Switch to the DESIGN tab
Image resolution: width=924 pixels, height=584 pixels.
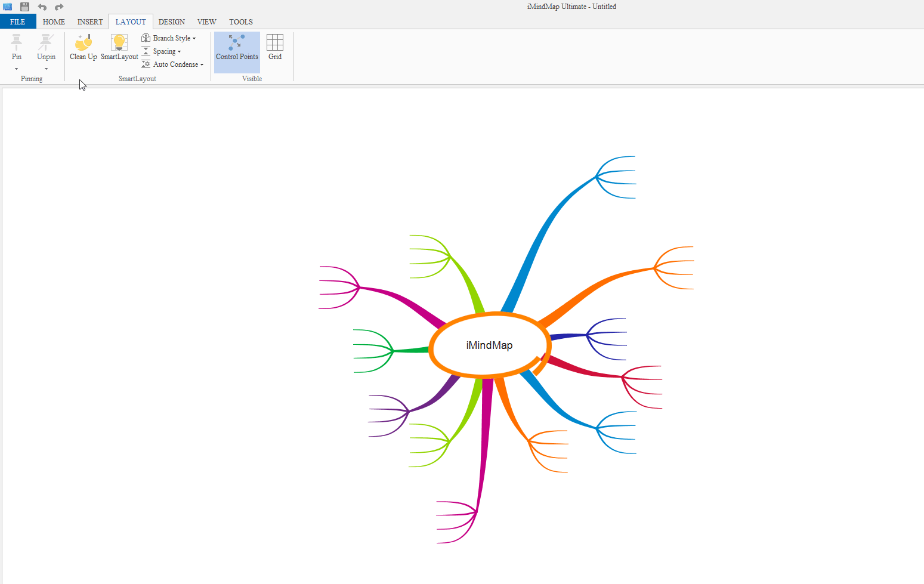(x=172, y=21)
